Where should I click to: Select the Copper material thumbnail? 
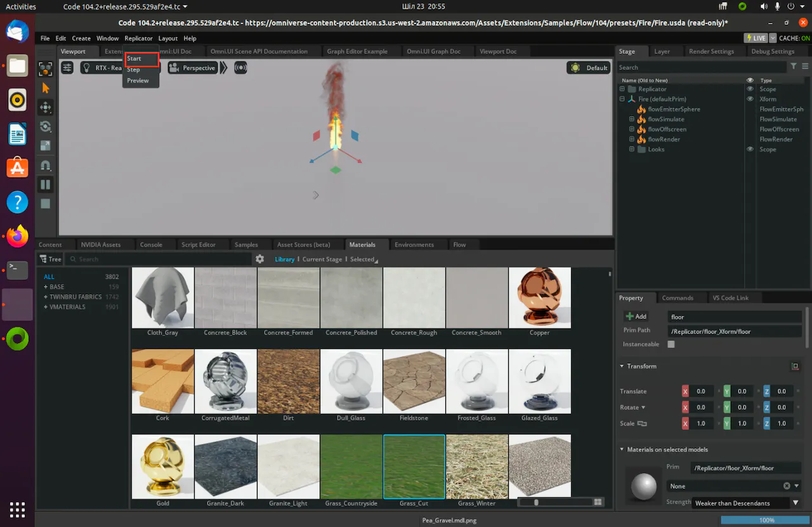coord(539,298)
